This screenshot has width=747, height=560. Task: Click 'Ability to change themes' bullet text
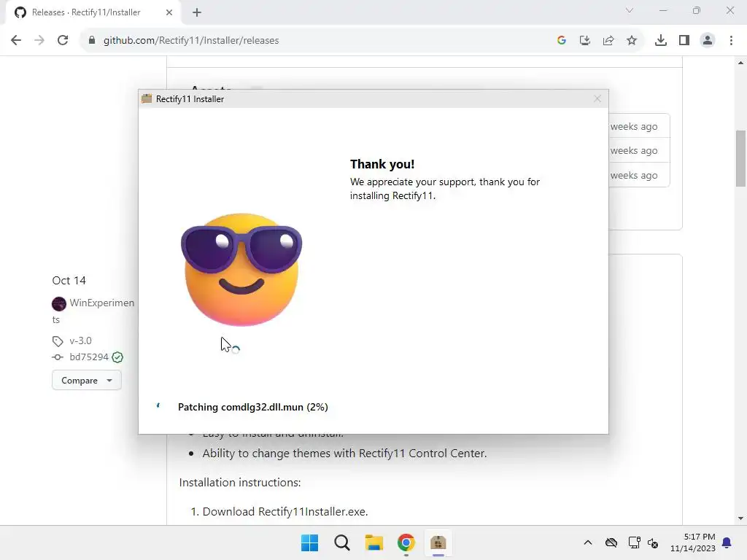coord(344,454)
